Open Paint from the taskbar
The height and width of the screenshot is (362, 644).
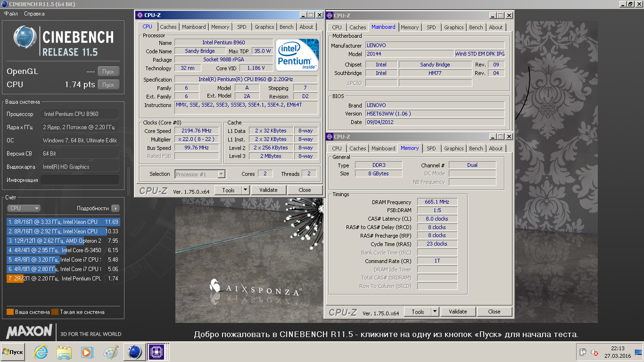point(111,352)
